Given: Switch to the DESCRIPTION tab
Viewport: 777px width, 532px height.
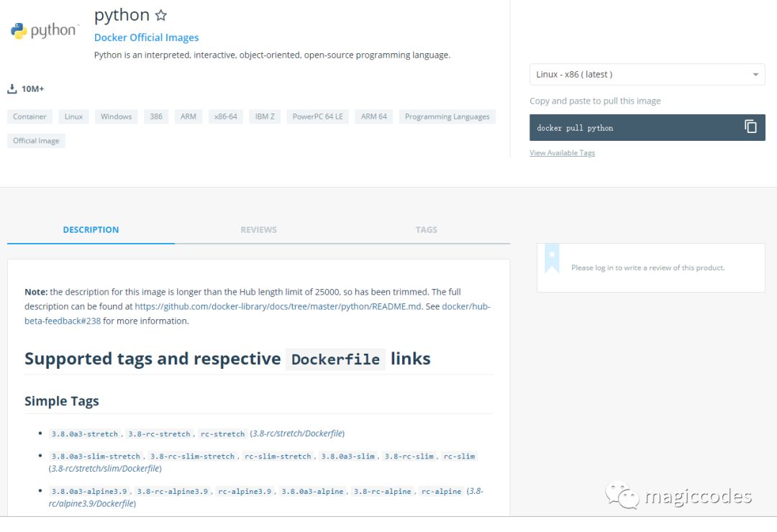Looking at the screenshot, I should [91, 230].
